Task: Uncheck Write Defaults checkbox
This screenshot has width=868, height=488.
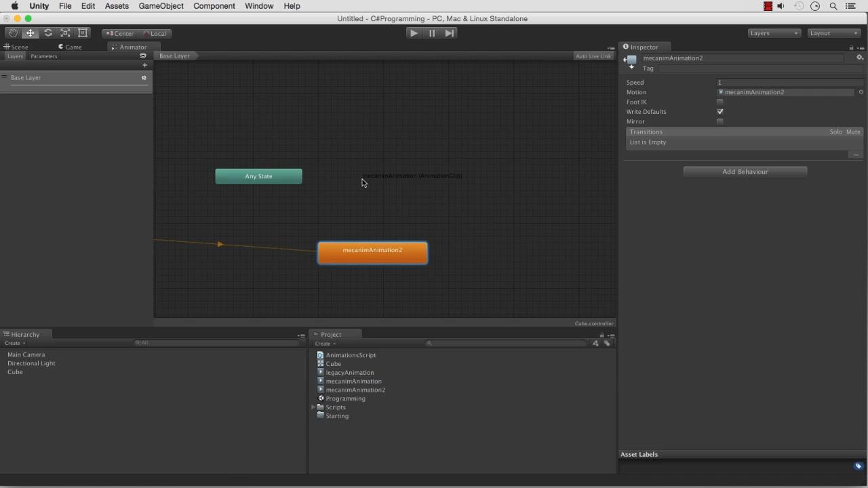Action: [720, 112]
